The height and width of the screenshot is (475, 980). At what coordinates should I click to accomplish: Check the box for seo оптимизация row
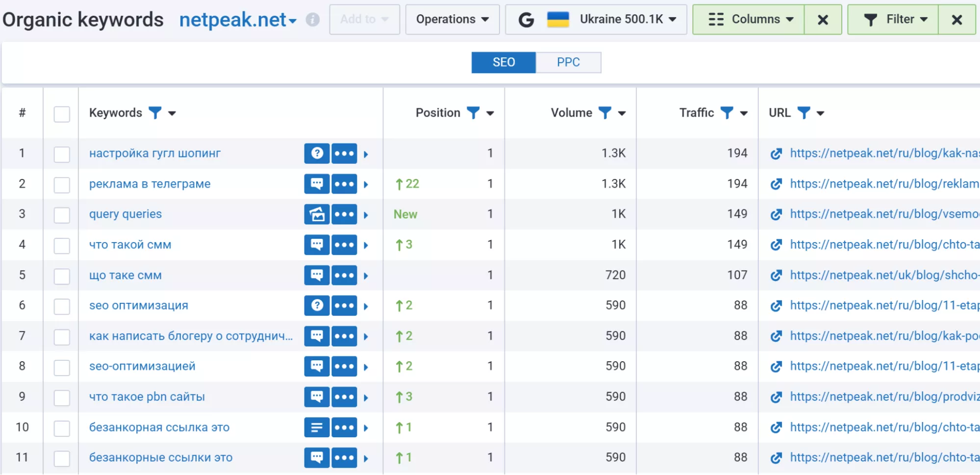(62, 306)
